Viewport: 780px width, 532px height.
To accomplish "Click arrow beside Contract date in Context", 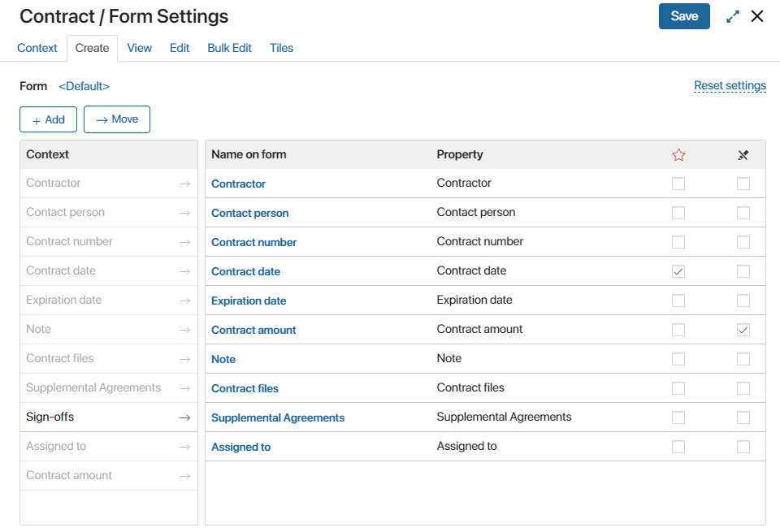I will coord(184,271).
